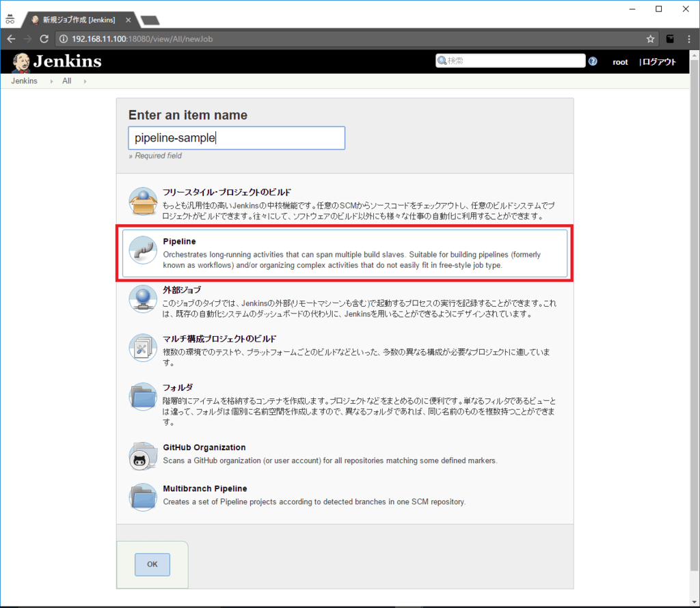Click the Multibranch Pipeline folder icon
This screenshot has width=700, height=608.
tap(143, 497)
